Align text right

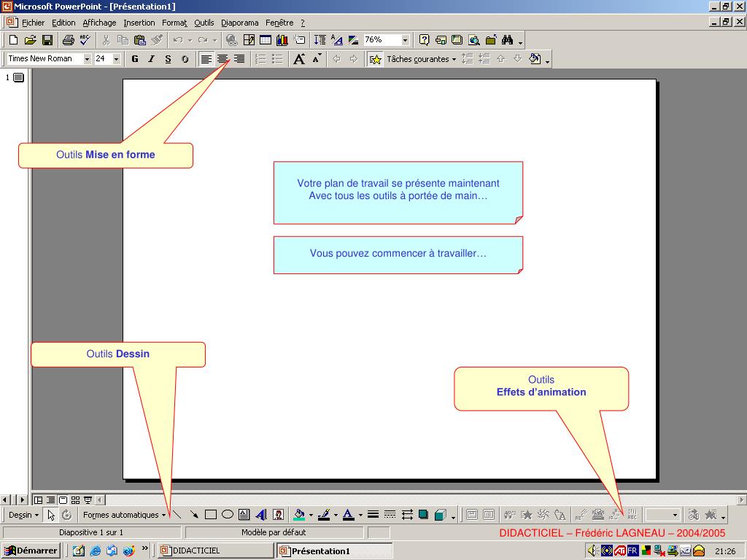tap(239, 59)
